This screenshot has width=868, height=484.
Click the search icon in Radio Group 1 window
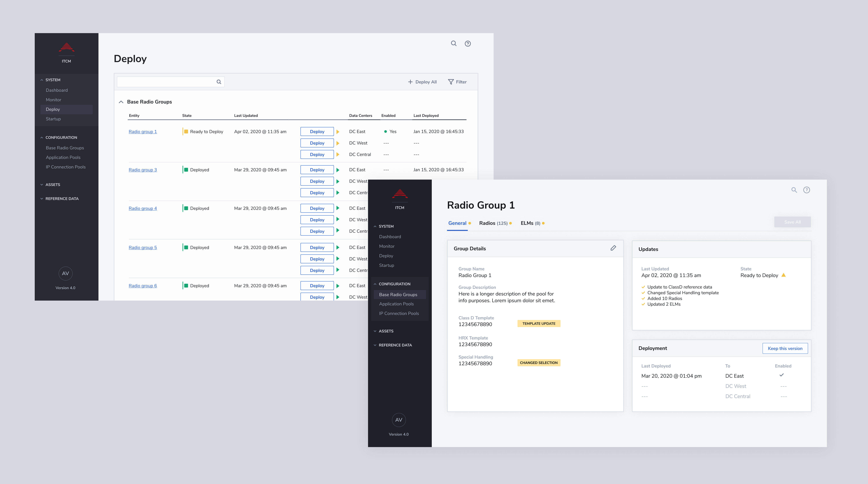point(794,190)
